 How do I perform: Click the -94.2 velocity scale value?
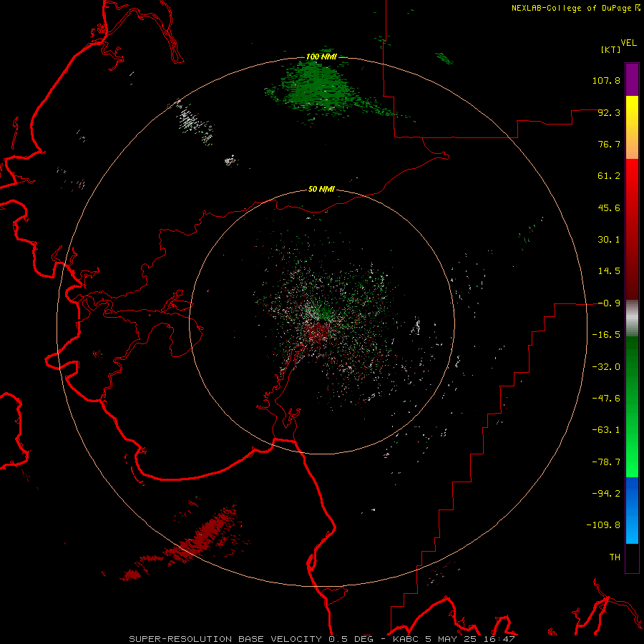pyautogui.click(x=606, y=494)
